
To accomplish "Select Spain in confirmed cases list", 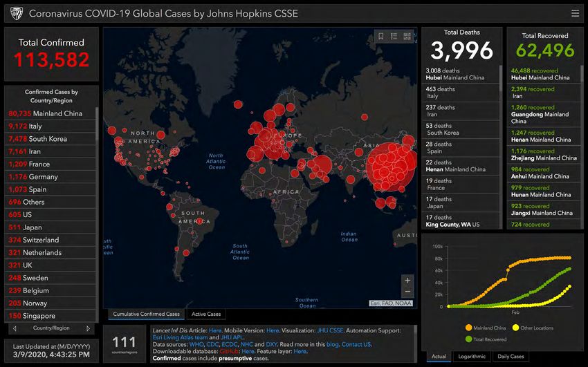I will click(x=50, y=189).
